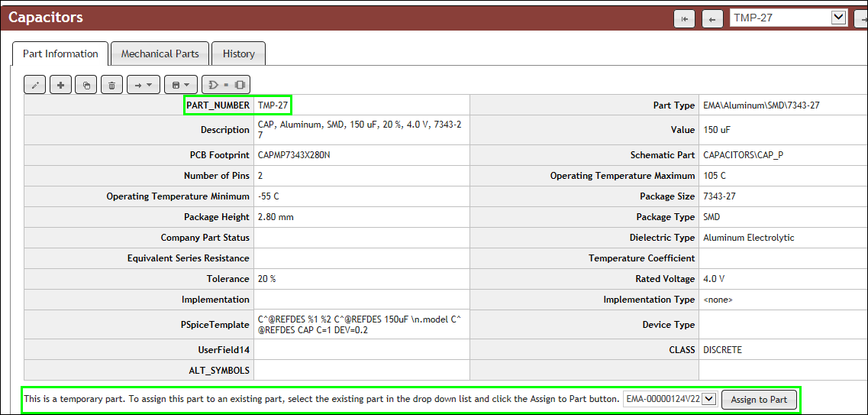Click the DISCRETE class value

pyautogui.click(x=722, y=350)
